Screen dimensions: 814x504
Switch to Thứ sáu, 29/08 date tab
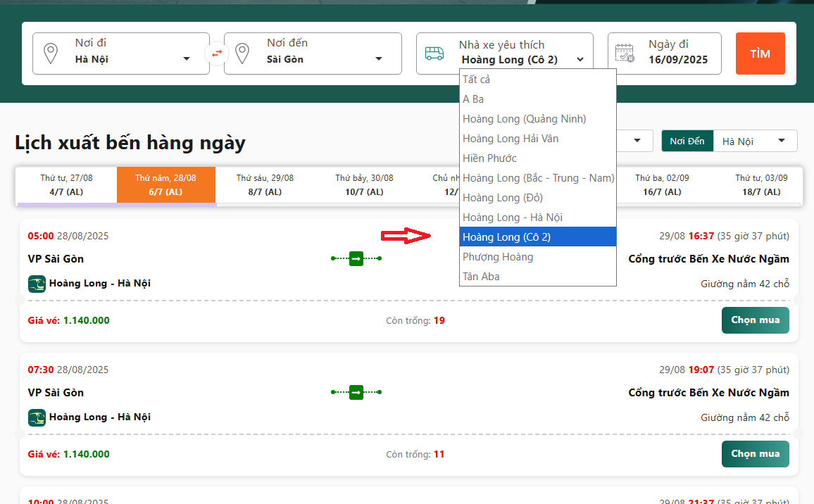[265, 185]
